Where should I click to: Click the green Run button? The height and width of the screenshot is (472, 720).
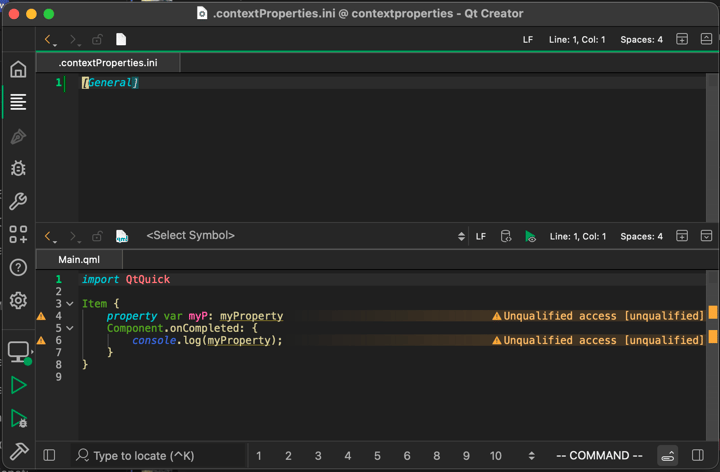[x=18, y=385]
